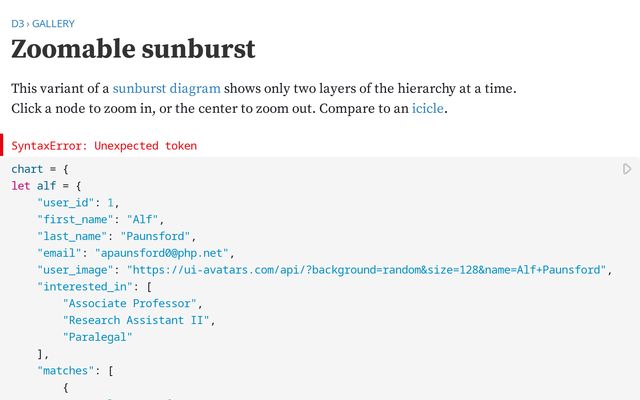Follow the sunburst diagram link
The width and height of the screenshot is (640, 400).
[x=166, y=88]
